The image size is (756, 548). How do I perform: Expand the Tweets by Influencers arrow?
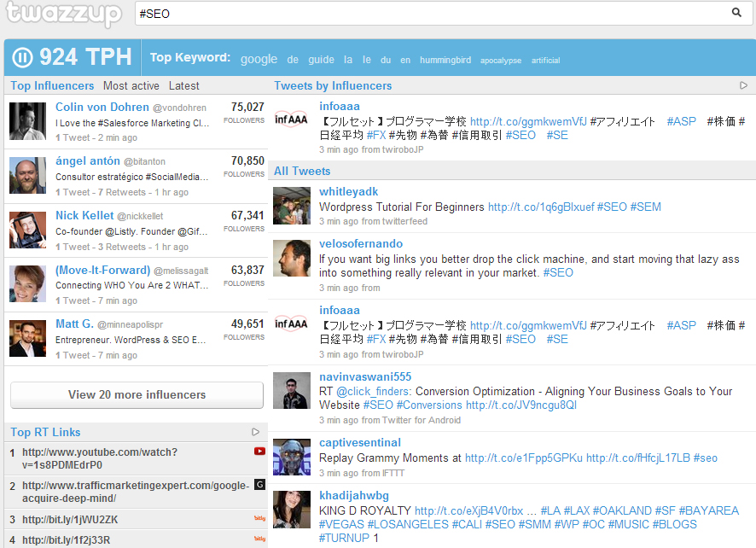pos(743,85)
